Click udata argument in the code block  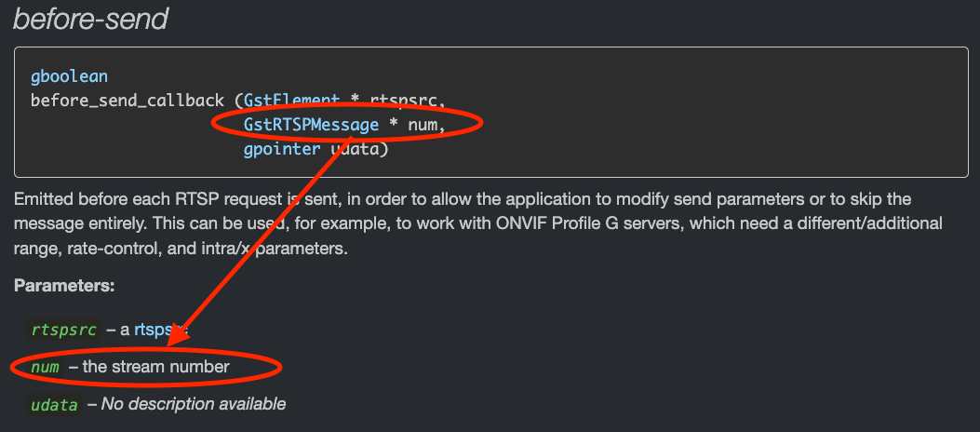click(358, 149)
